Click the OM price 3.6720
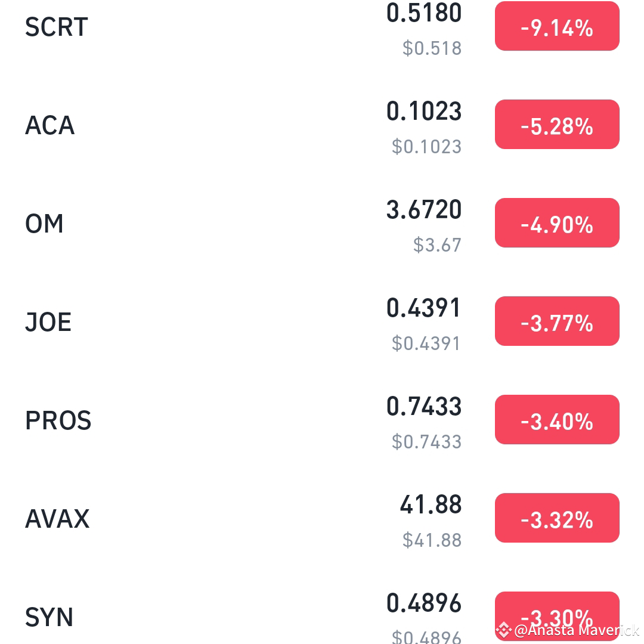 point(424,210)
